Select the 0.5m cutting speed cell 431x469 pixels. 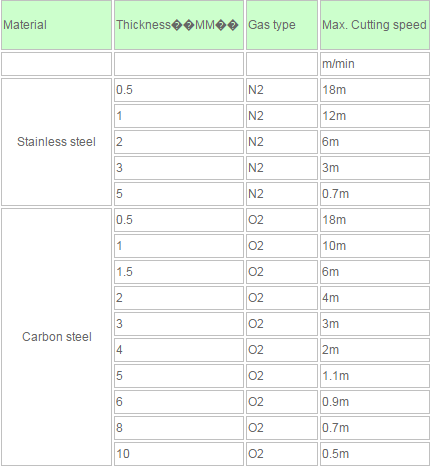[375, 454]
